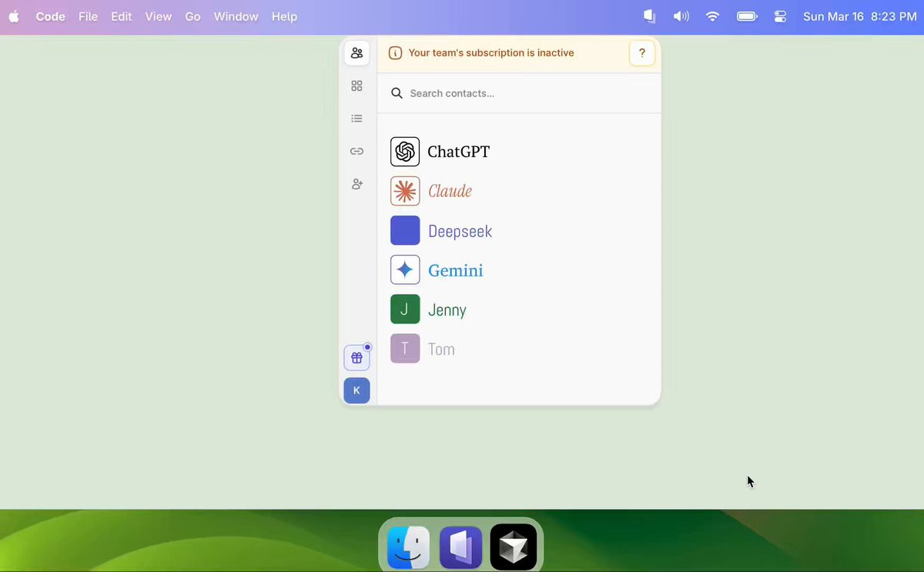Screen dimensions: 924x572
Task: Select the Jenny contact name
Action: 447,310
